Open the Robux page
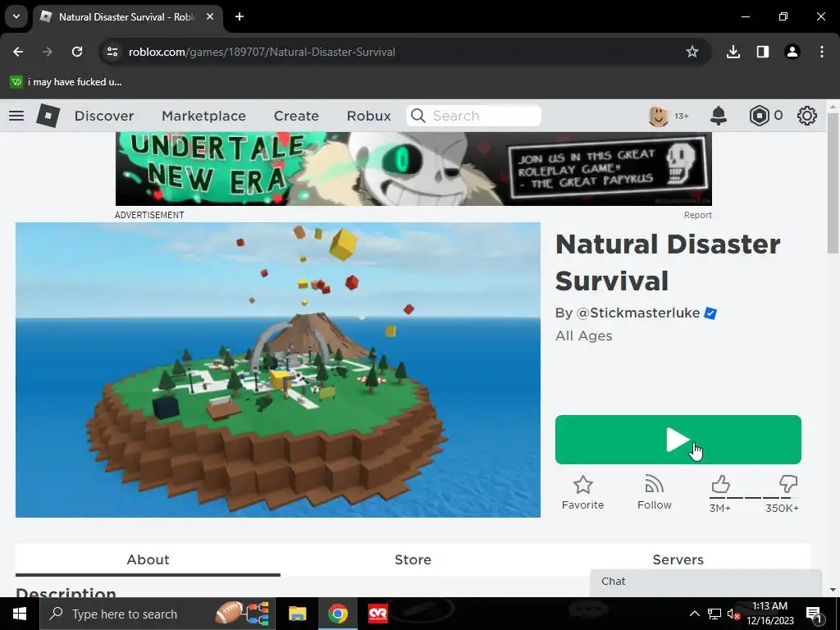This screenshot has height=630, width=840. [368, 116]
